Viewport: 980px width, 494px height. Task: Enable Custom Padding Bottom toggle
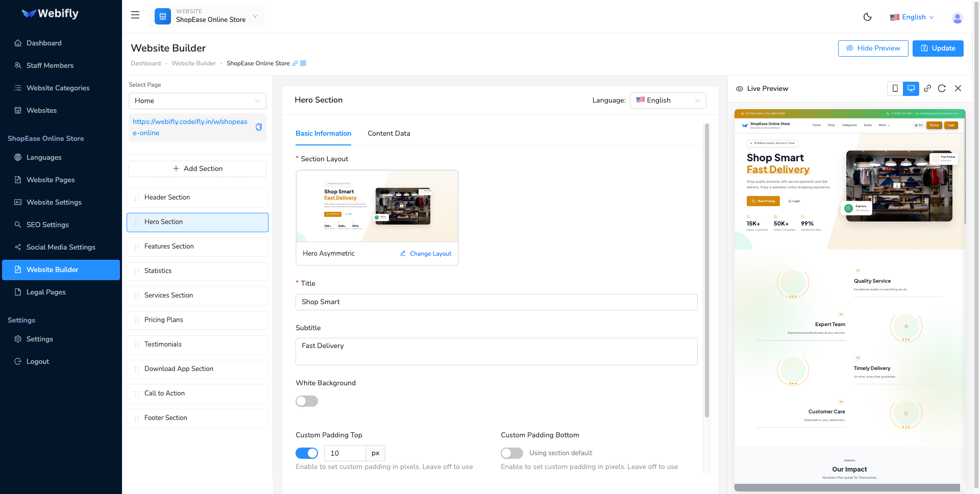(511, 453)
